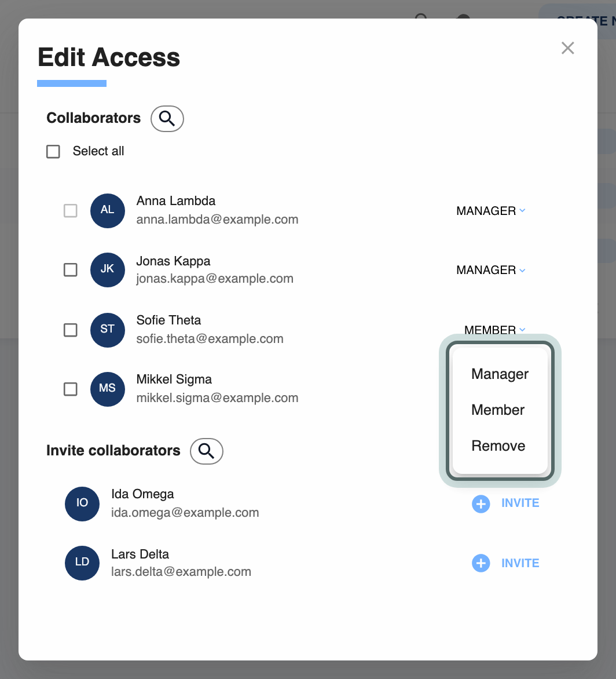Click the name Mikkel Sigma
Image resolution: width=616 pixels, height=679 pixels.
[174, 379]
